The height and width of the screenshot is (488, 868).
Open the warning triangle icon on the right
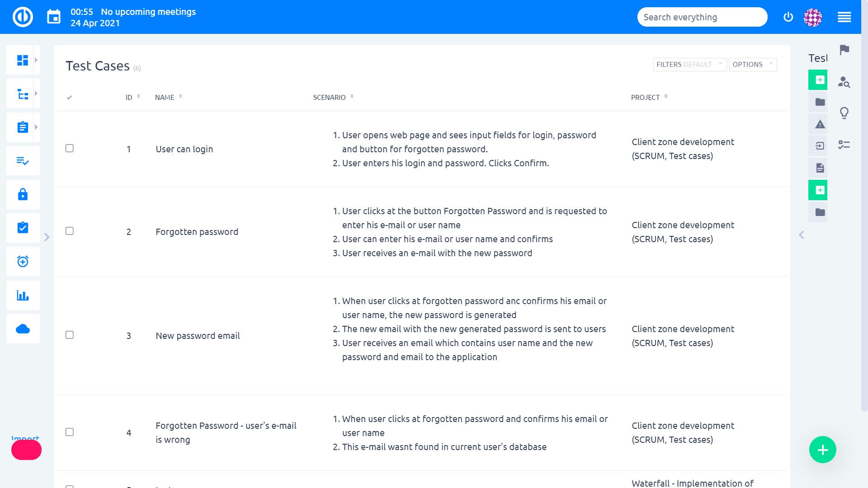tap(818, 123)
